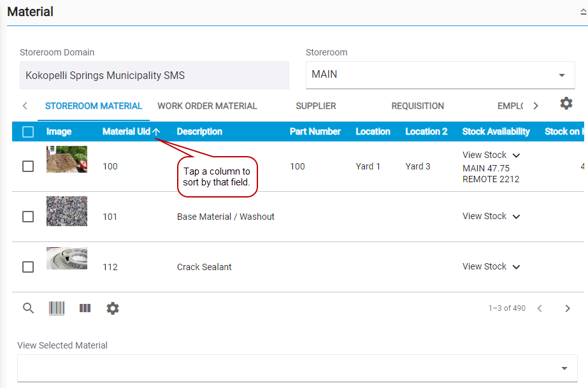Screen dimensions: 588x388
Task: Sort by the Part Number column
Action: [315, 132]
